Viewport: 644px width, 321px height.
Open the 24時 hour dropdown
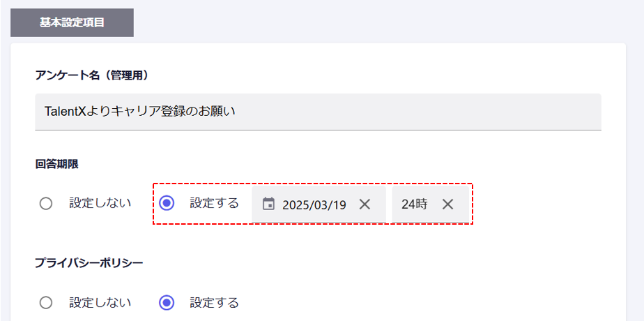tap(431, 204)
